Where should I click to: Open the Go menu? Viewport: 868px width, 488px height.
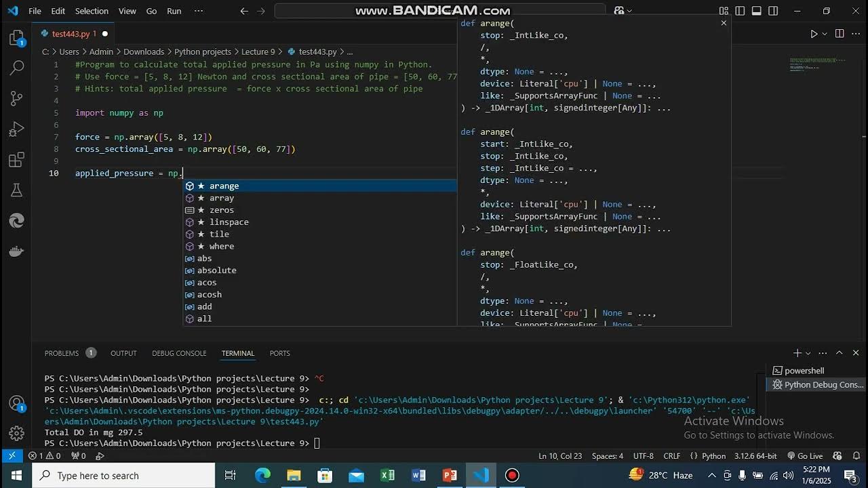(151, 11)
